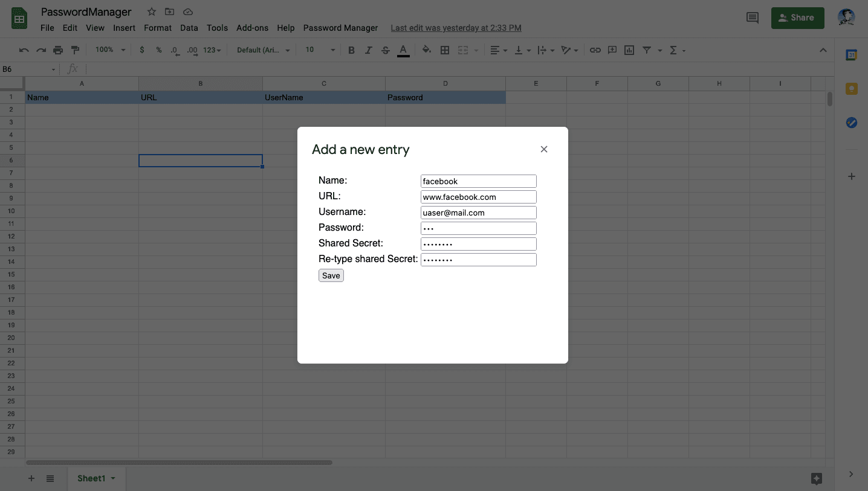Expand the zoom 100% dropdown
868x491 pixels.
tap(110, 50)
